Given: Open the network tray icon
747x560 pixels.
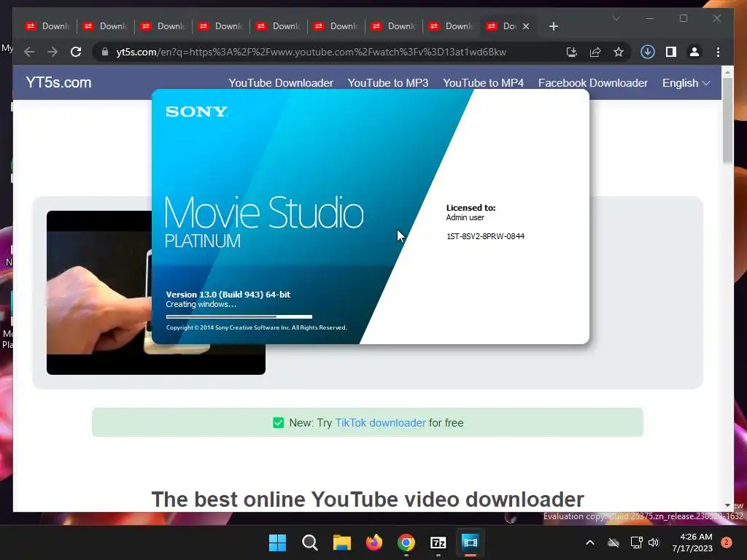Looking at the screenshot, I should (636, 542).
